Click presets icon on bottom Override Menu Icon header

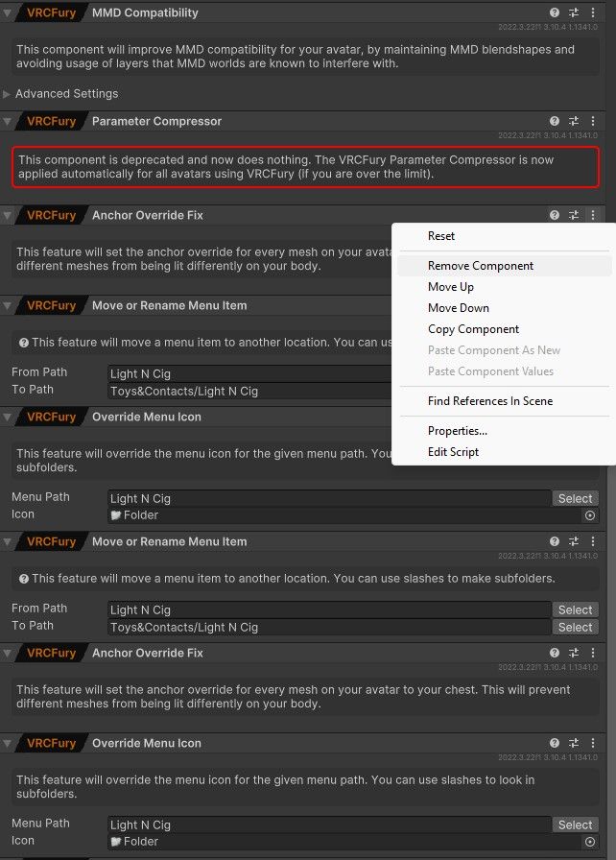tap(573, 743)
